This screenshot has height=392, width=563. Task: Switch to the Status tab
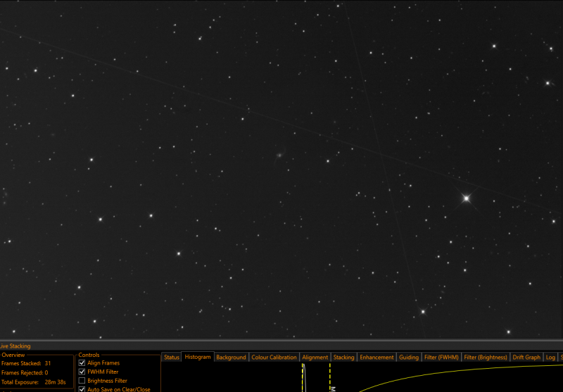click(x=171, y=358)
